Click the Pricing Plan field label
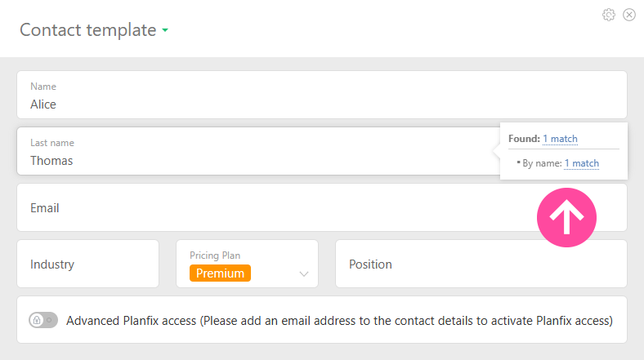Screen dimensions: 644x360 pyautogui.click(x=214, y=256)
